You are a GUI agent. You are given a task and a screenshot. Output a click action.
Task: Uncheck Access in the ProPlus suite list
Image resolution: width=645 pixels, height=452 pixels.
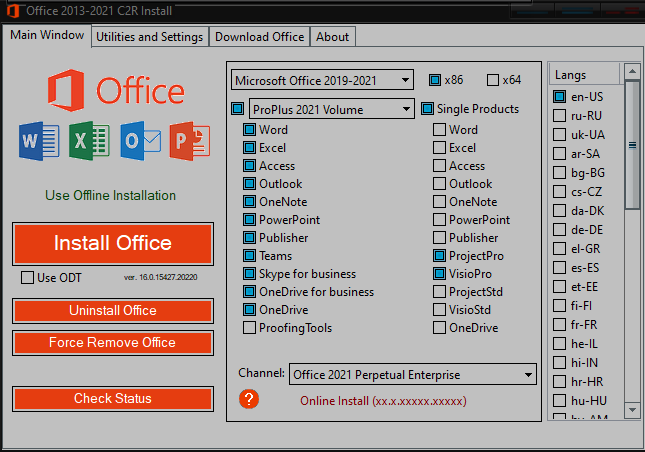249,166
